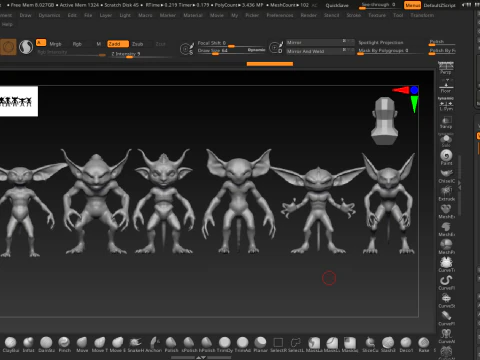Toggle Transp transparency mode
This screenshot has width=480, height=360.
446,122
